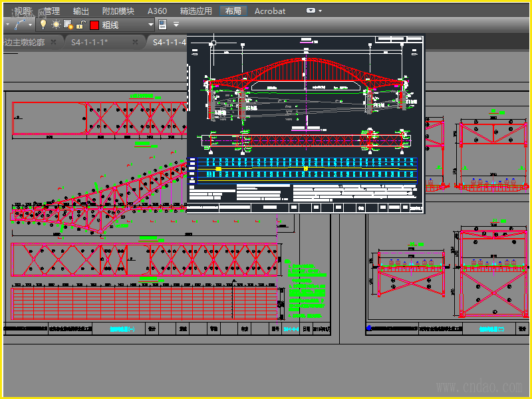Close the S4-1-1-1* drawing tab
Screen dimensions: 532x399
pos(135,42)
